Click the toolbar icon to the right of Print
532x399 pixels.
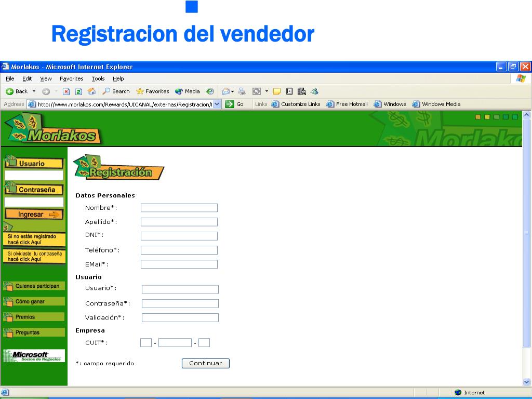[257, 91]
